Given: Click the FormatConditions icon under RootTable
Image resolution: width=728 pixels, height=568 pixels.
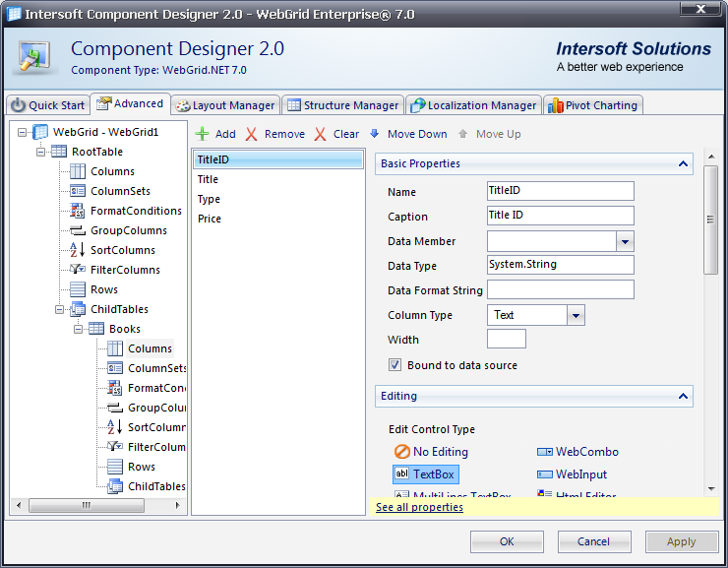Looking at the screenshot, I should [x=78, y=211].
